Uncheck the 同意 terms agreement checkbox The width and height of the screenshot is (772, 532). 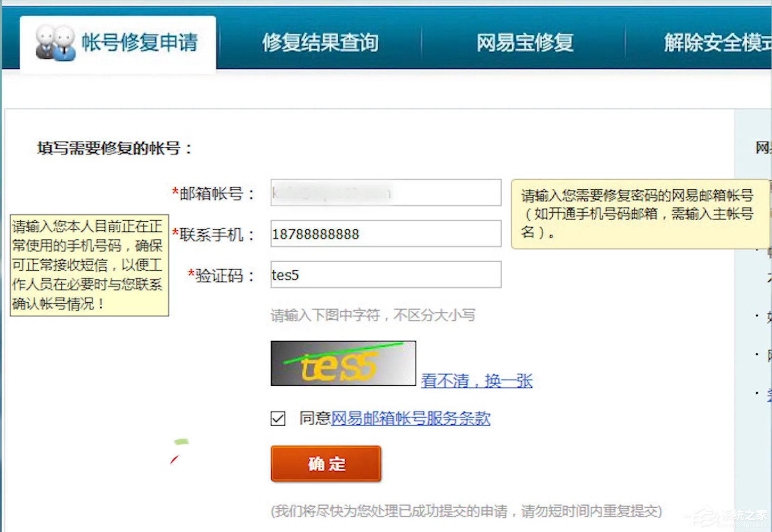277,419
